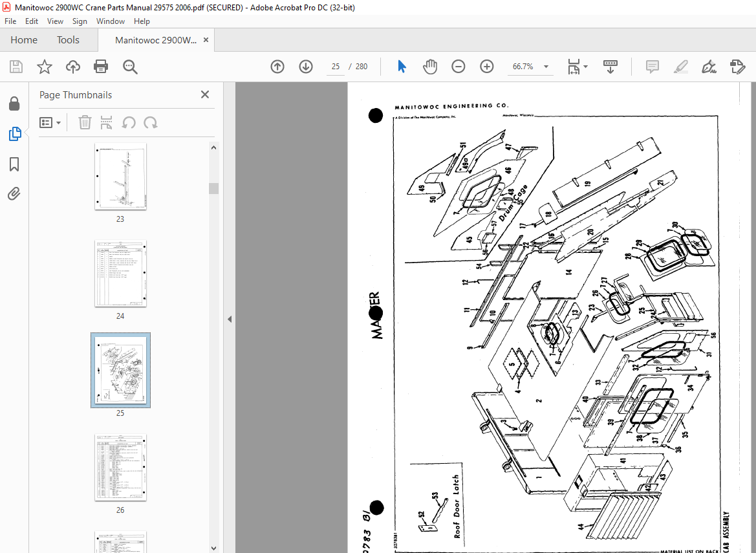
Task: Add a comment sticky note
Action: point(652,67)
